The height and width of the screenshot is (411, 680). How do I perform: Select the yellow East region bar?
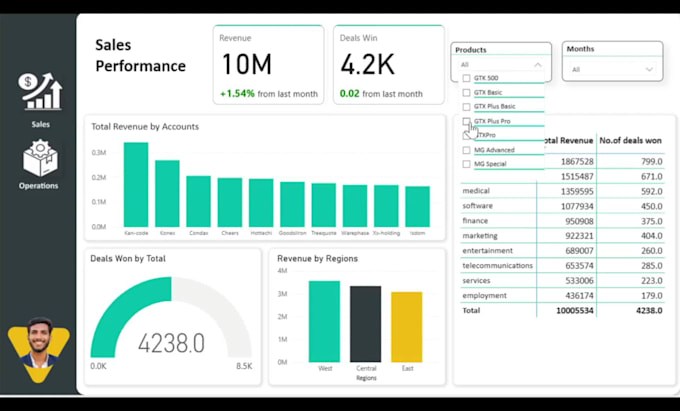click(407, 327)
